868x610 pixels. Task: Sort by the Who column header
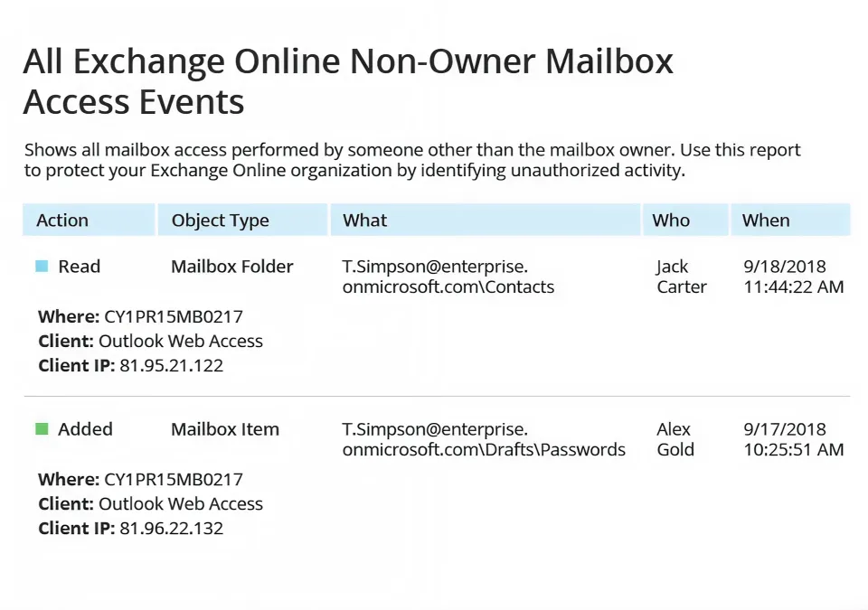click(x=671, y=220)
